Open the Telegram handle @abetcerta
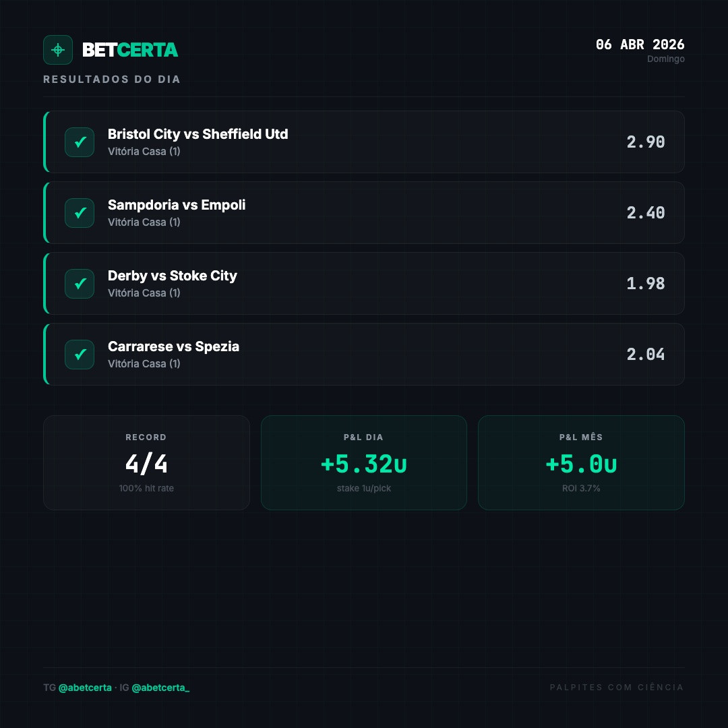728x728 pixels. (x=85, y=688)
